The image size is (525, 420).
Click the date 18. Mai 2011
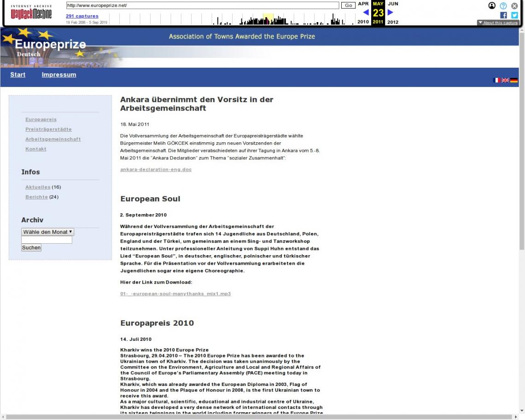[x=134, y=124]
